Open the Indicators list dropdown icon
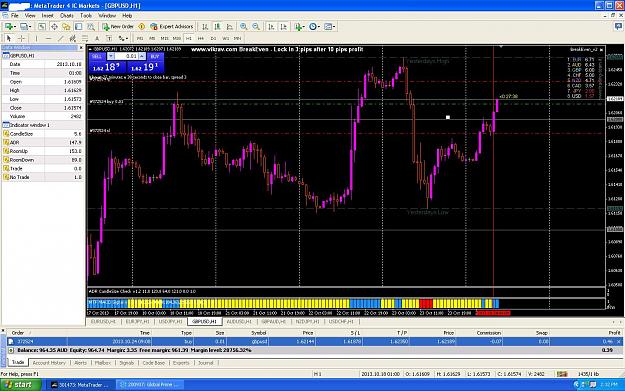Screen dimensions: 625x391 coord(299,27)
